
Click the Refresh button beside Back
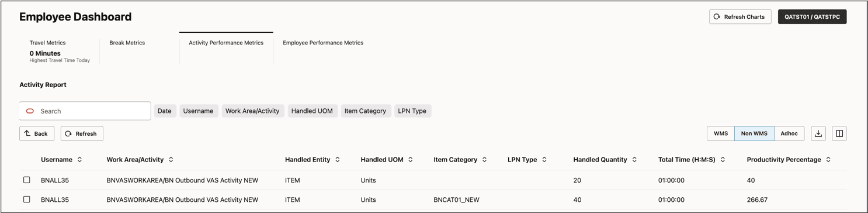[82, 133]
